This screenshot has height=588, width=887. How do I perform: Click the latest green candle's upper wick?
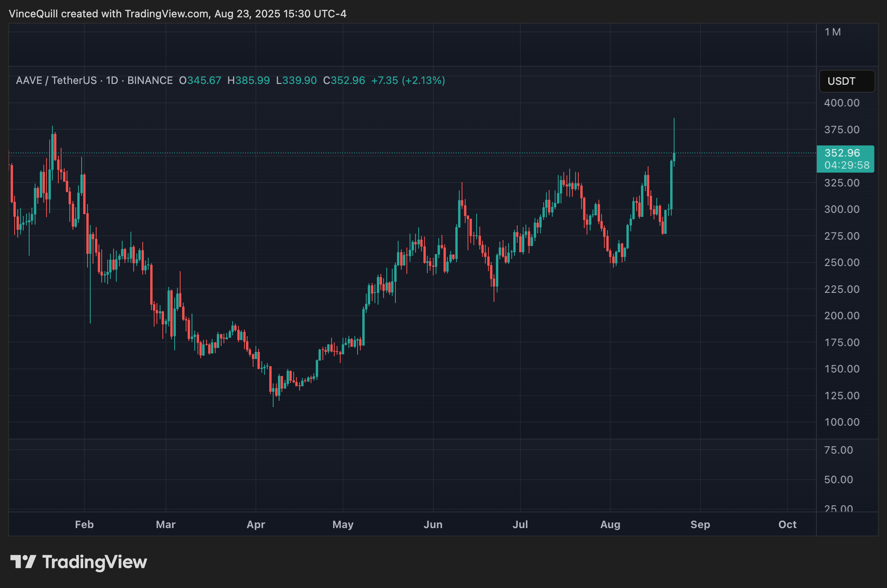pos(674,134)
